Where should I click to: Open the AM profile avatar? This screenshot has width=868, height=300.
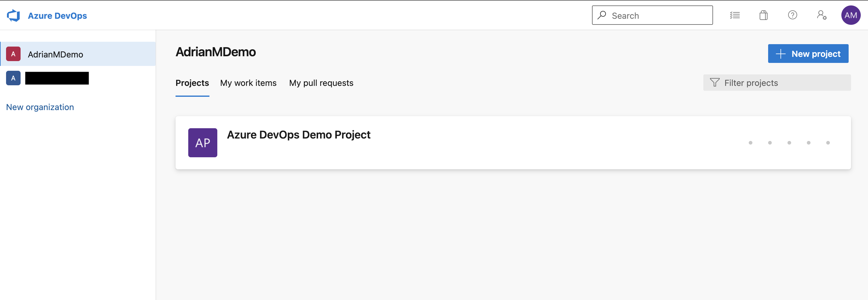click(x=851, y=15)
